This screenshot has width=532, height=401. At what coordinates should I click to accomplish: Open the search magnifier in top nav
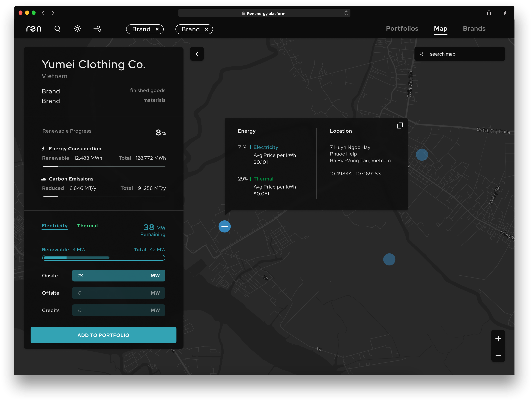(57, 29)
